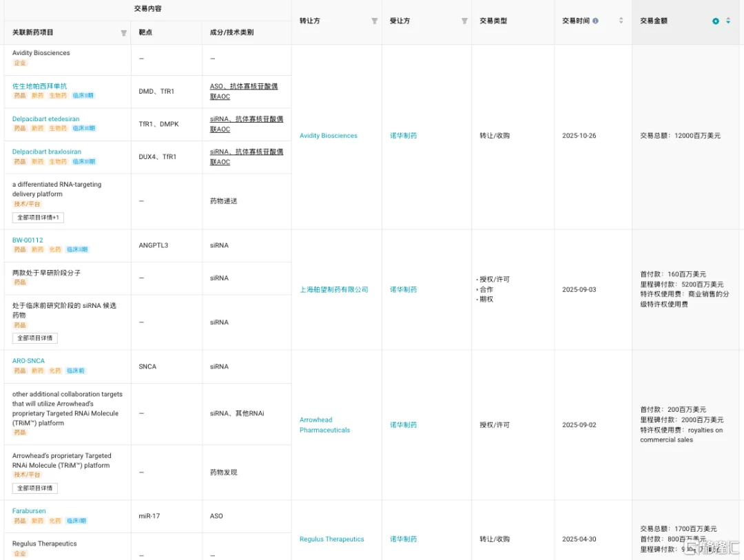Open siRNA AOC link for Delpacibart etedesiran
This screenshot has width=744, height=560.
click(x=246, y=124)
